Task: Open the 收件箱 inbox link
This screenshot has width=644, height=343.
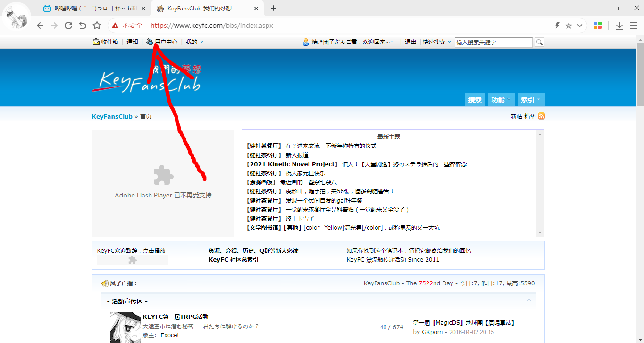Action: [x=109, y=42]
